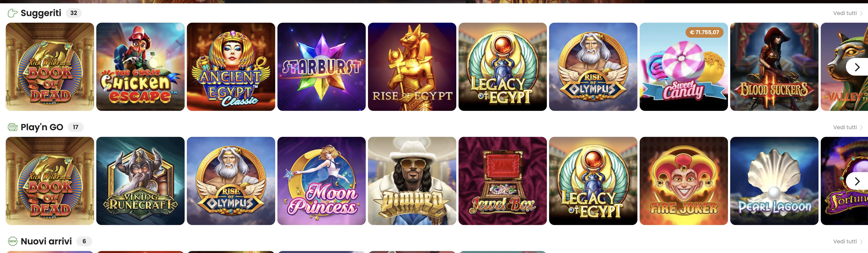Open Rise of Egypt game tile
The width and height of the screenshot is (868, 253).
pyautogui.click(x=412, y=67)
